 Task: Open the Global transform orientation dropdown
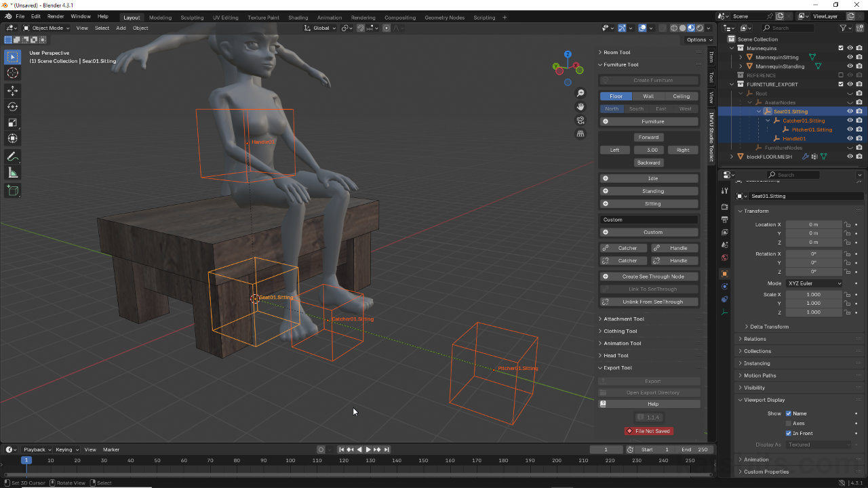click(320, 28)
